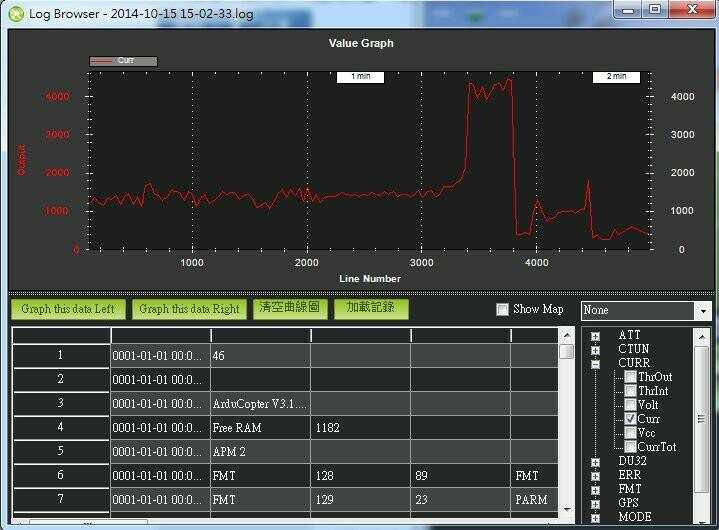Check the Volt field checkbox
Image resolution: width=719 pixels, height=530 pixels.
pos(630,405)
